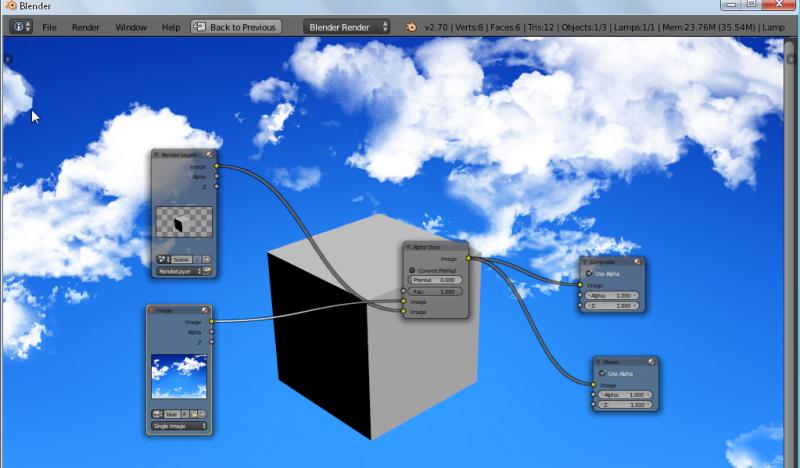The width and height of the screenshot is (800, 468).
Task: Click Render Layers Alpha output socket
Action: [x=216, y=177]
